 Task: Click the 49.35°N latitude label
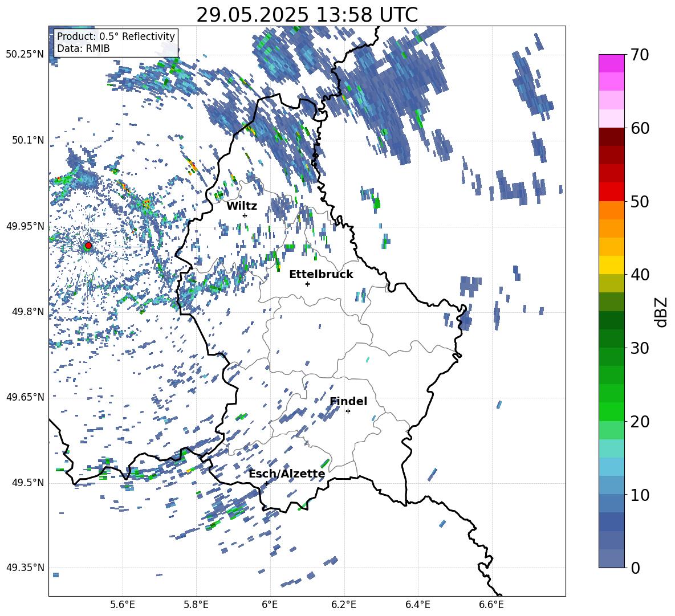point(25,568)
